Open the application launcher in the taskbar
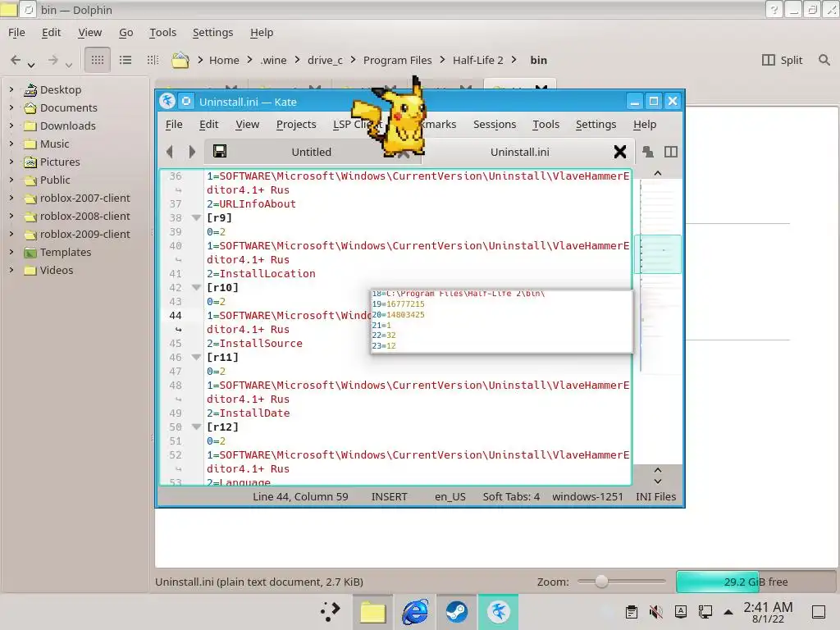The image size is (840, 630). (330, 611)
